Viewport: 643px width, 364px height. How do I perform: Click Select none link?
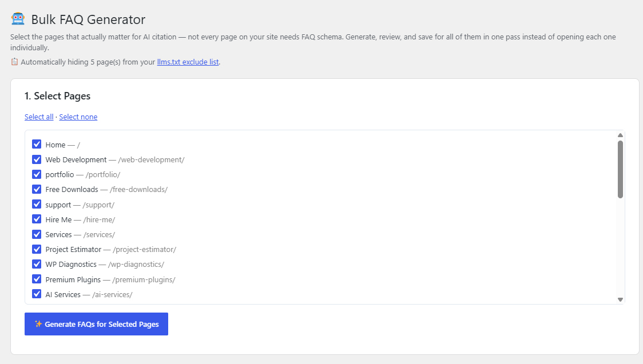pos(78,117)
